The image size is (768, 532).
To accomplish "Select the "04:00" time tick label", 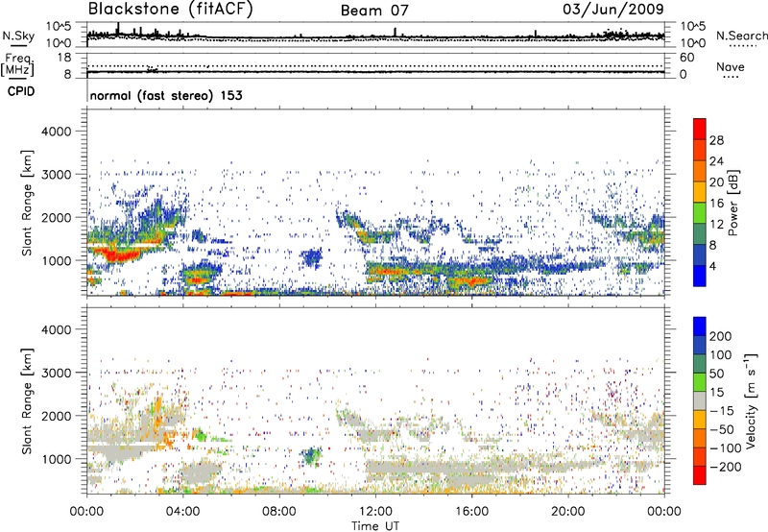I will click(x=182, y=512).
